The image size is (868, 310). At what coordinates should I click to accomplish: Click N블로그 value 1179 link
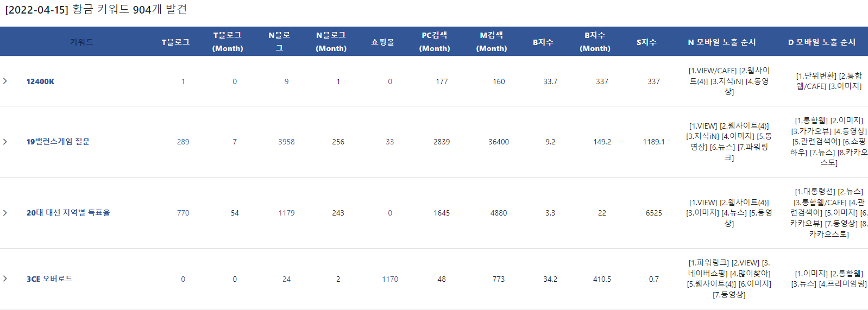(286, 213)
